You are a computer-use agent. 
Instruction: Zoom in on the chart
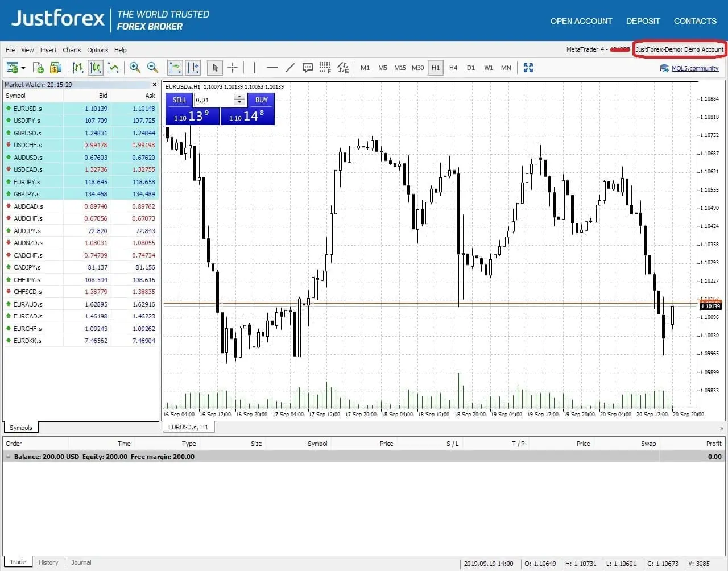[x=135, y=68]
